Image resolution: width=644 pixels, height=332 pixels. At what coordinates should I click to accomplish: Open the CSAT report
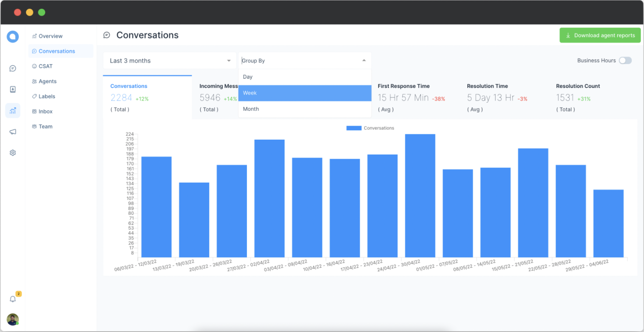click(42, 66)
